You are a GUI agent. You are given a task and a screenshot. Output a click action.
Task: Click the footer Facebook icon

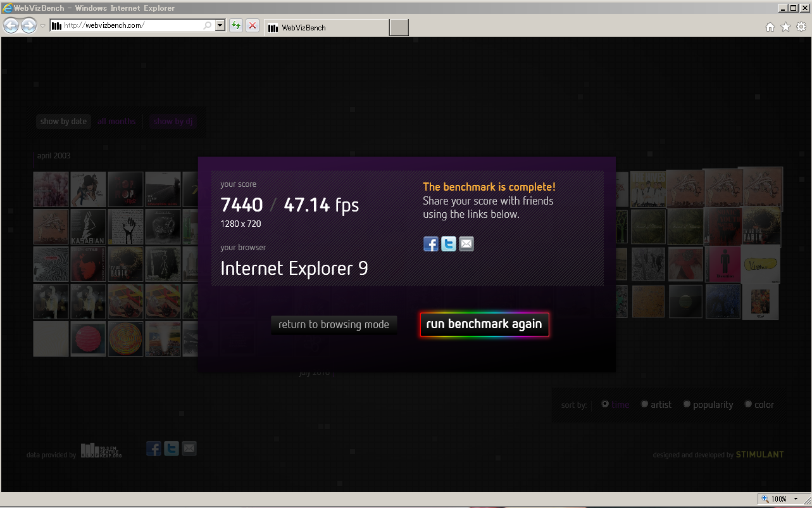pos(154,448)
